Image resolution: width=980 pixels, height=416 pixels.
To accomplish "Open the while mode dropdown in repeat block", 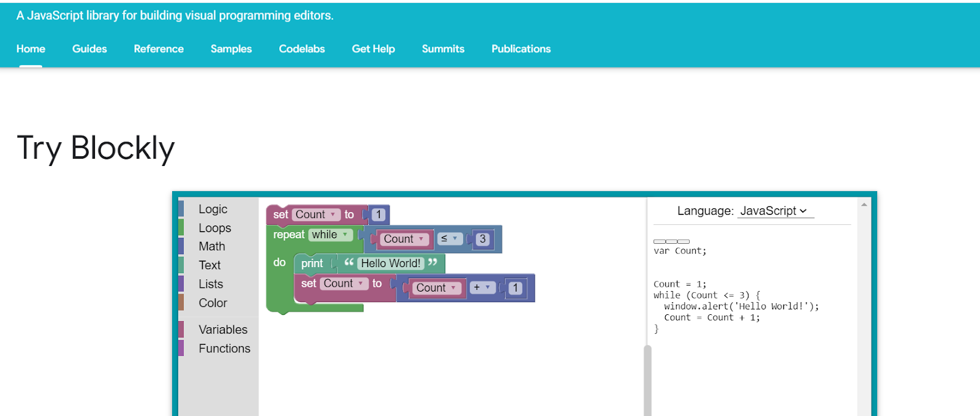I will click(x=330, y=235).
